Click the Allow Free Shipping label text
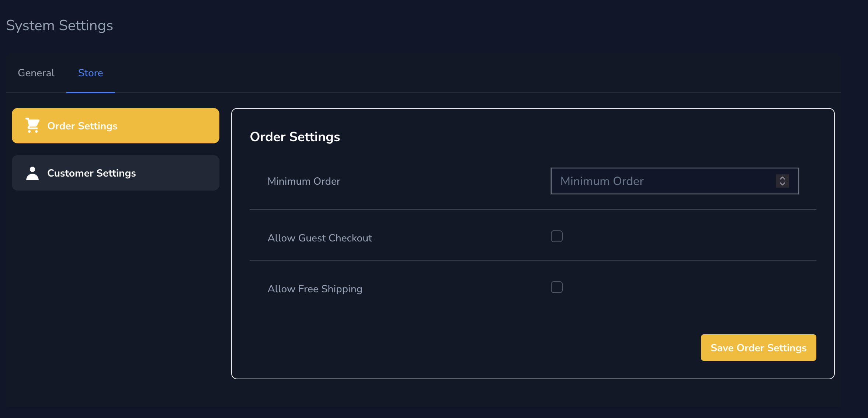Screen dimensions: 868x418 coord(315,289)
